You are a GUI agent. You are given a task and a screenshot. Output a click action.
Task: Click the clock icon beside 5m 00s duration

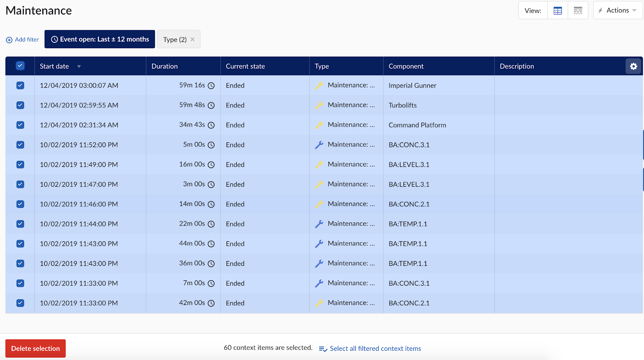click(x=211, y=145)
